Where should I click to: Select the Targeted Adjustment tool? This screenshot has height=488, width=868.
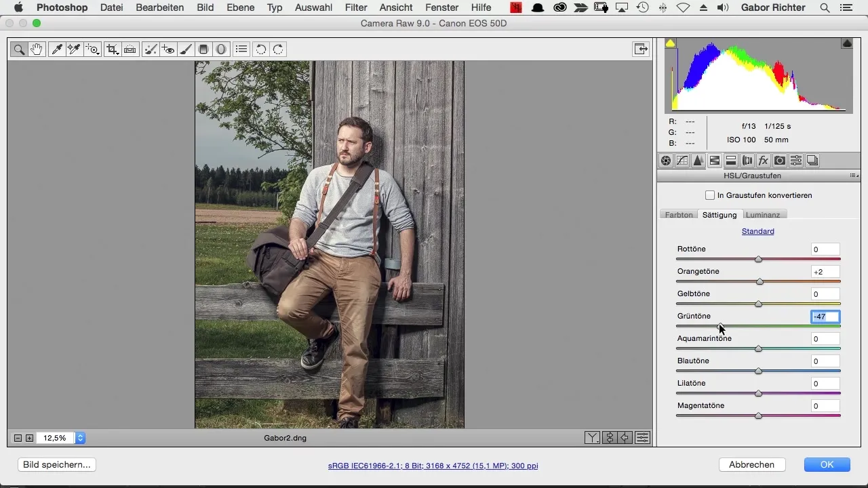(92, 49)
